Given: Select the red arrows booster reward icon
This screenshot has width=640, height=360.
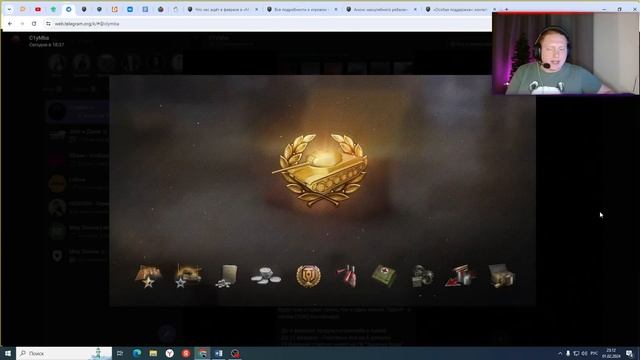Looking at the screenshot, I should pos(460,276).
